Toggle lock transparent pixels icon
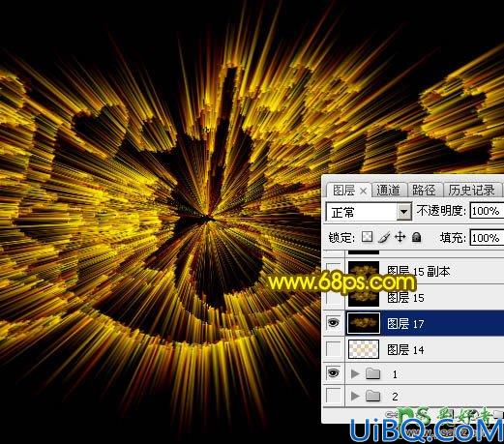This screenshot has width=504, height=444. pos(368,237)
